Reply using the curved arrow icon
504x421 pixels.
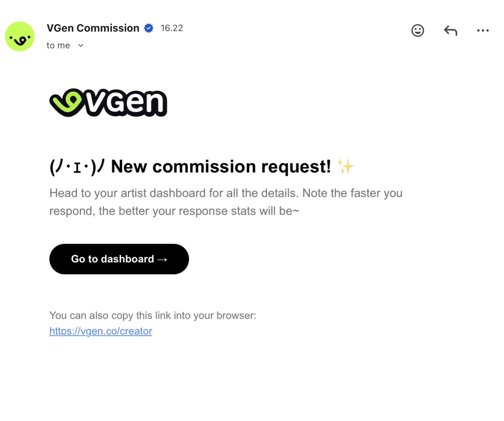tap(450, 30)
